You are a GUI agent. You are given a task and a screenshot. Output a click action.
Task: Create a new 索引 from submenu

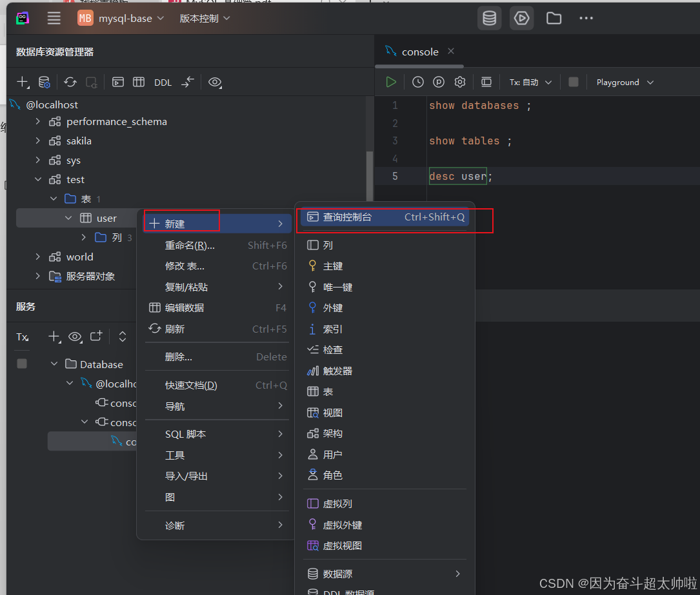(x=385, y=329)
